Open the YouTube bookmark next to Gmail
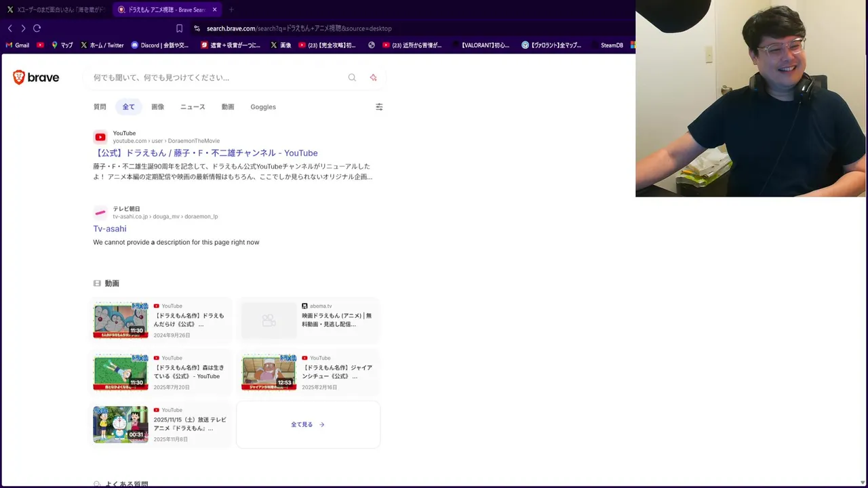Screen dimensions: 868x488 [x=40, y=45]
